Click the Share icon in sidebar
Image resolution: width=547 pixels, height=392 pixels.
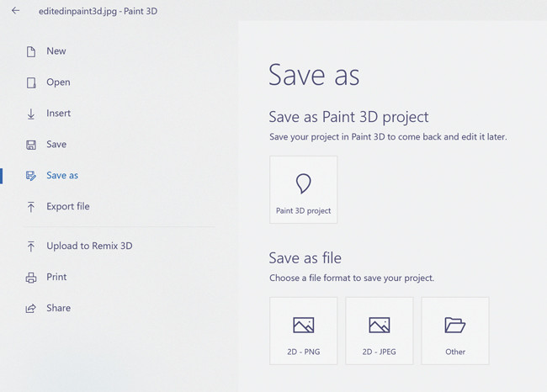coord(31,309)
